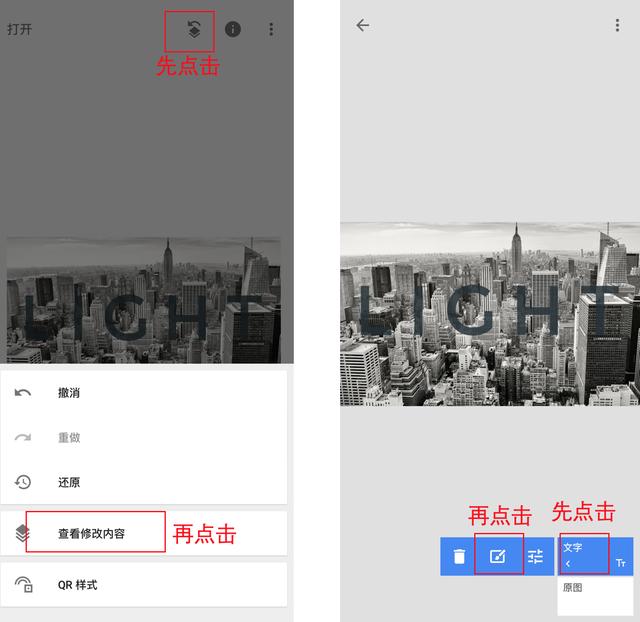Image resolution: width=640 pixels, height=622 pixels.
Task: Tap the redo arrow icon beside 重做
Action: [x=23, y=438]
